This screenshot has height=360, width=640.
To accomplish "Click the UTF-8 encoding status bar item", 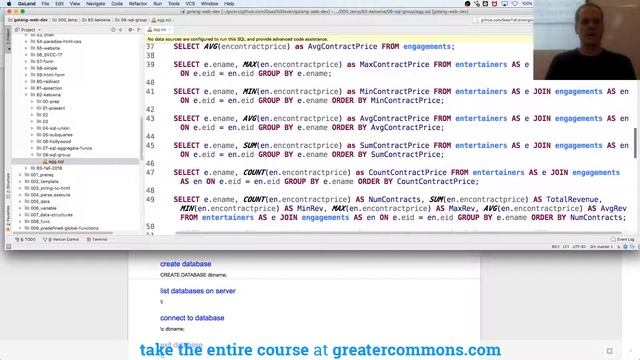I will (x=579, y=247).
